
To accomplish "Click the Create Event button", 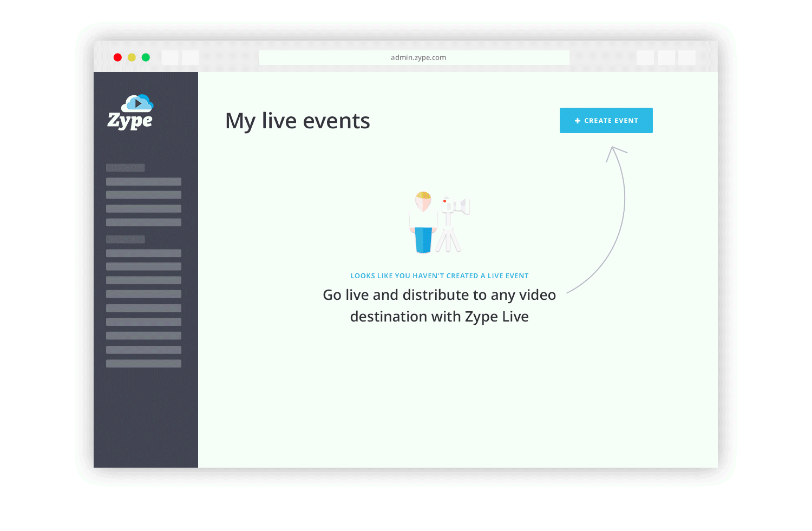I will 606,120.
